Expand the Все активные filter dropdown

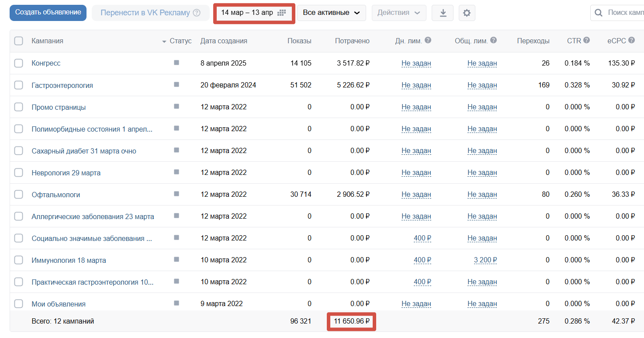332,13
